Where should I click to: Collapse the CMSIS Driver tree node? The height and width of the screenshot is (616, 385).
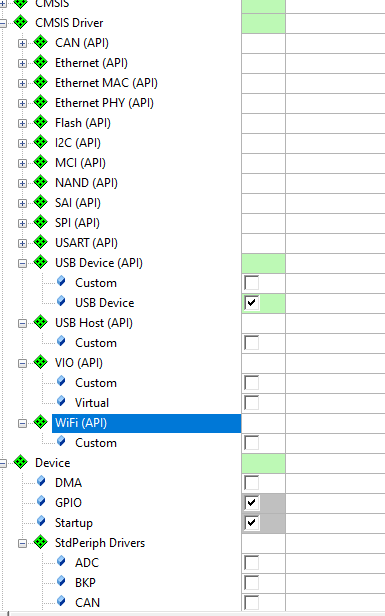pyautogui.click(x=3, y=24)
